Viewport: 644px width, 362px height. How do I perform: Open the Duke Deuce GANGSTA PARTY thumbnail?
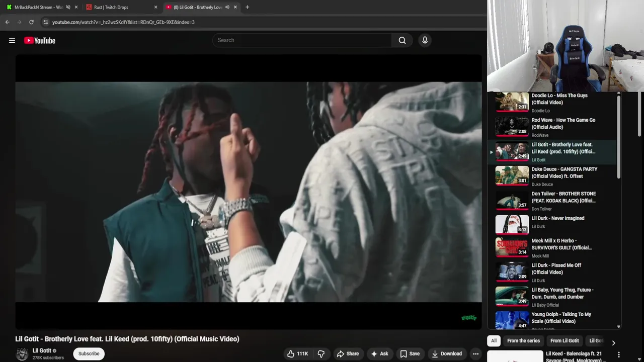512,175
